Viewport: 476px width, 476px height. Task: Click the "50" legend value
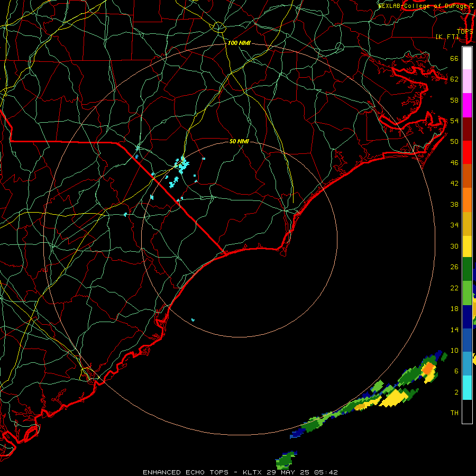pyautogui.click(x=454, y=142)
